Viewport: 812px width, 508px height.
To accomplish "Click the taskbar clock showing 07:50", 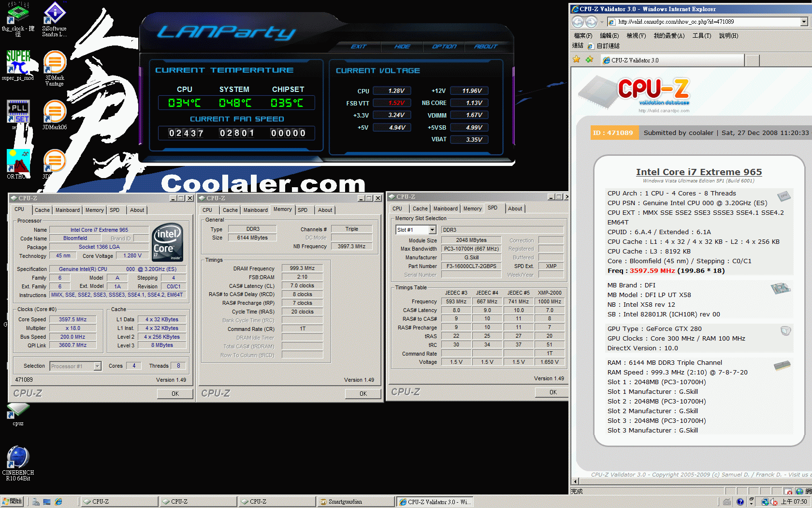I will 794,502.
